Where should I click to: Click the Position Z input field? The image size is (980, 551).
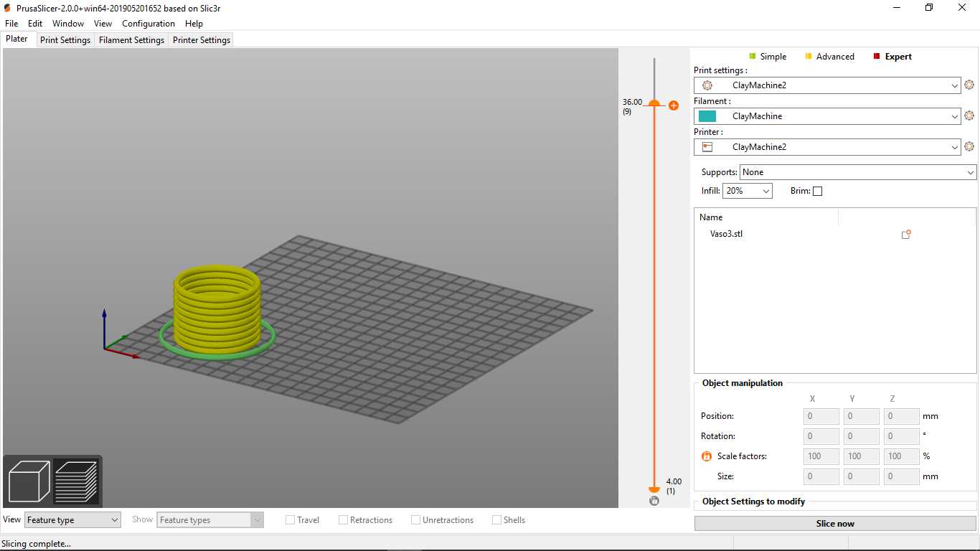[x=902, y=416]
